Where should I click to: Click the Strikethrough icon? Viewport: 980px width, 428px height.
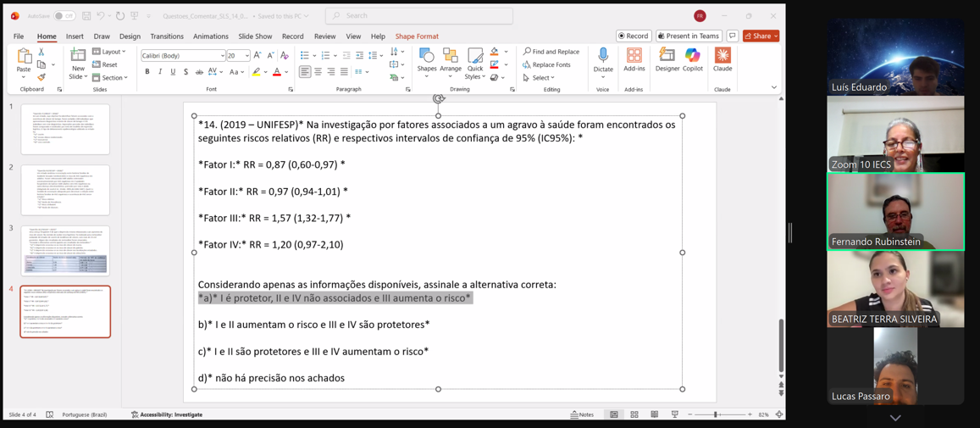click(198, 71)
